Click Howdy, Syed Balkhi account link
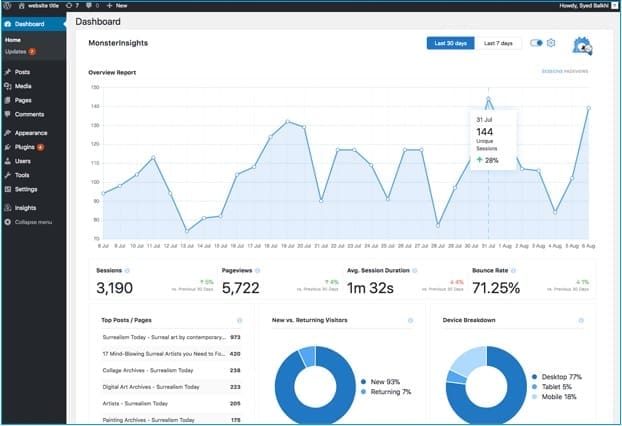622x426 pixels. pyautogui.click(x=584, y=6)
